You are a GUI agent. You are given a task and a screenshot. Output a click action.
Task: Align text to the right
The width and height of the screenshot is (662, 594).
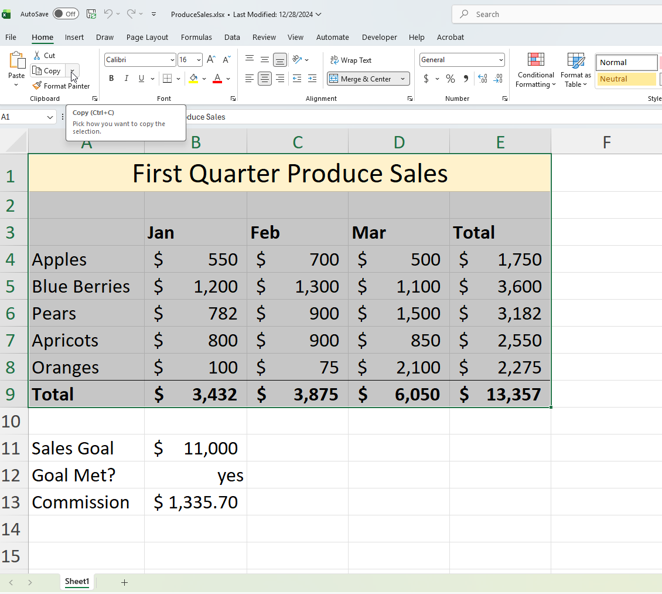tap(280, 79)
